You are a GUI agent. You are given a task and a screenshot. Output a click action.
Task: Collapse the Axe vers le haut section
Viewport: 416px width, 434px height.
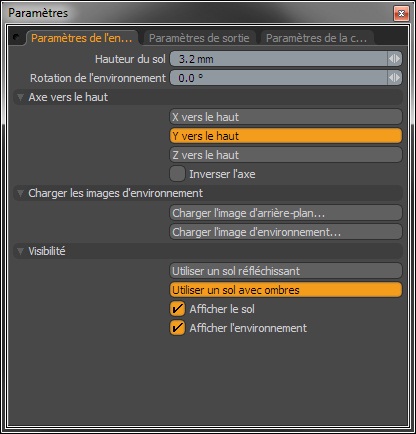21,97
